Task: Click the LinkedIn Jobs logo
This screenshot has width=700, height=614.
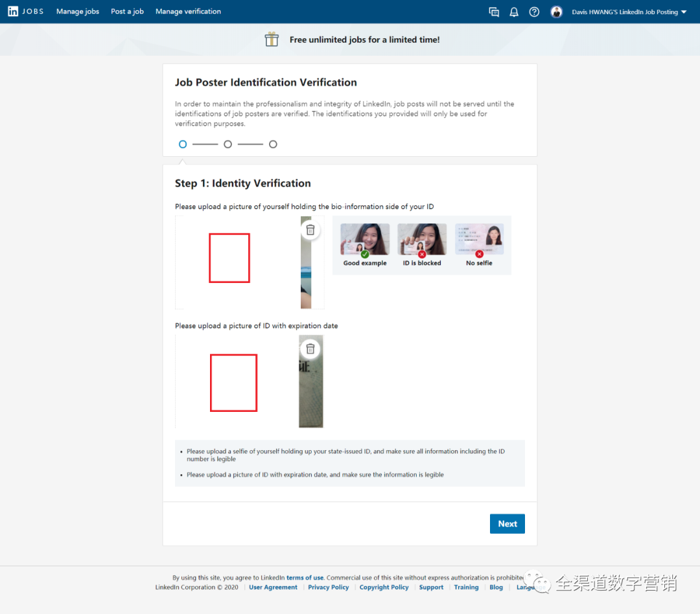Action: 26,12
